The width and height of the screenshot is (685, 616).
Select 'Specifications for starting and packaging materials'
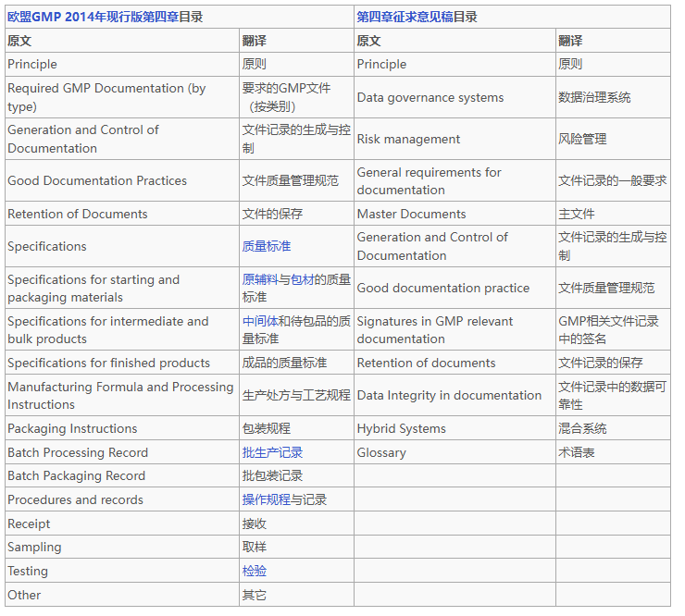coord(122,289)
